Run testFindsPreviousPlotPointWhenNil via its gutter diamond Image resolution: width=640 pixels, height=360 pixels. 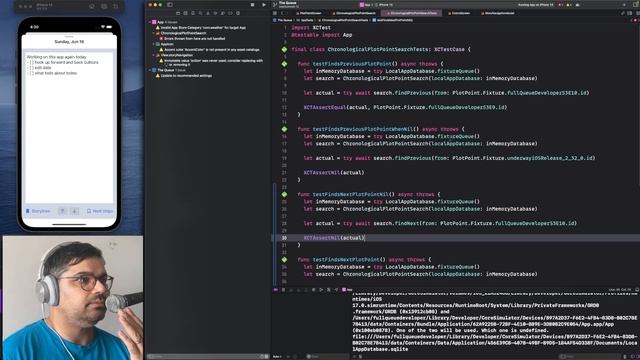(284, 129)
